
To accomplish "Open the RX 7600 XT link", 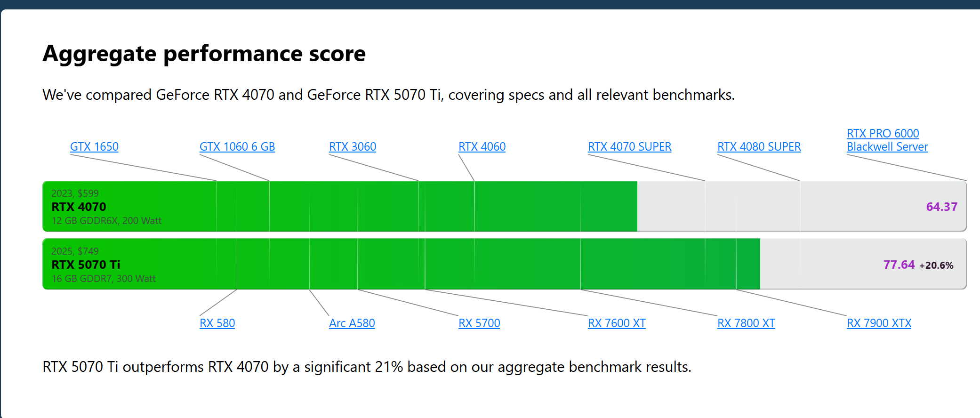I will [617, 323].
